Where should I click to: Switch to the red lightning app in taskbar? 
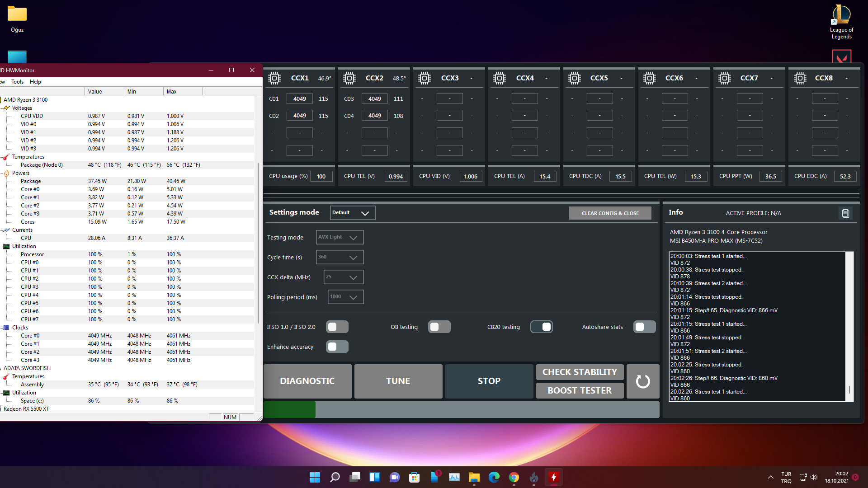click(553, 477)
